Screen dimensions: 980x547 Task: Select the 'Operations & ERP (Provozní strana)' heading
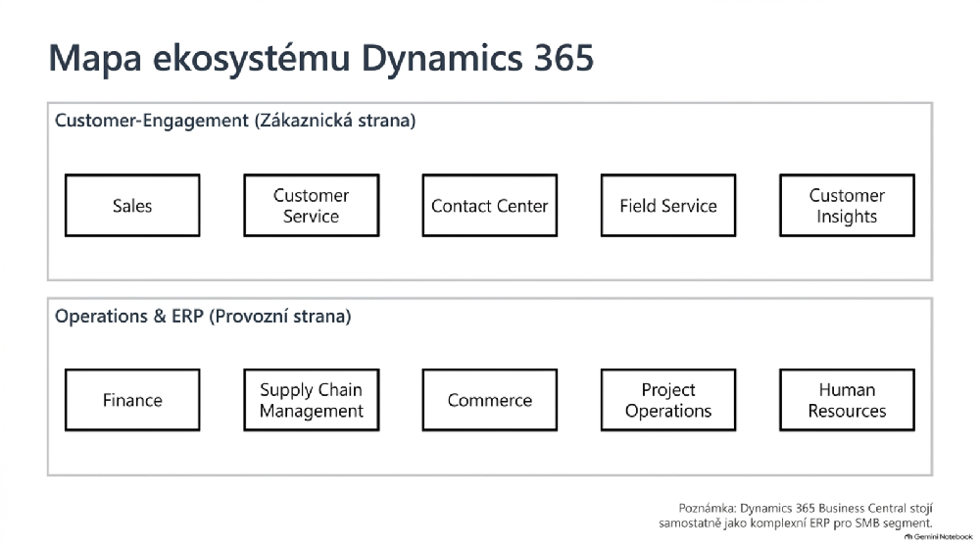pos(203,317)
